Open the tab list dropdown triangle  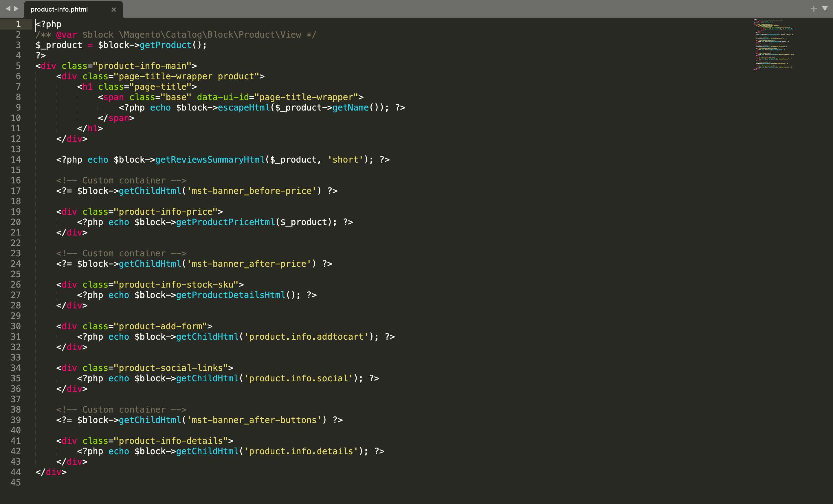(x=825, y=9)
